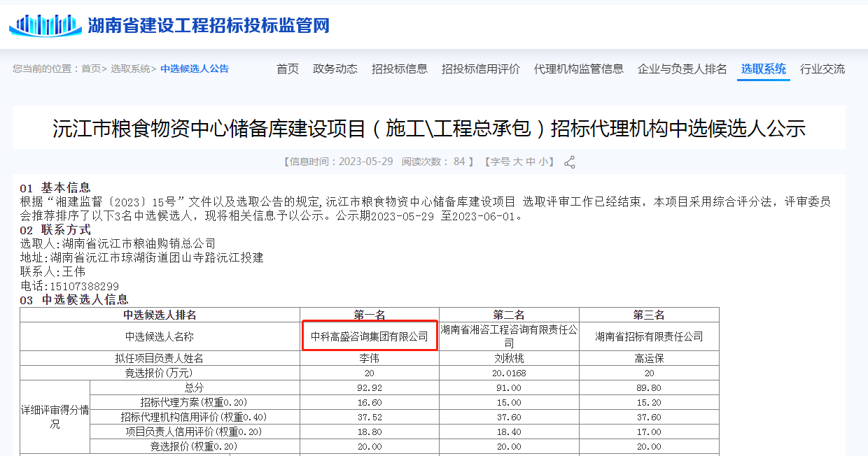Click the 03 中选候选人信息 heading
The width and height of the screenshot is (868, 456).
74,299
